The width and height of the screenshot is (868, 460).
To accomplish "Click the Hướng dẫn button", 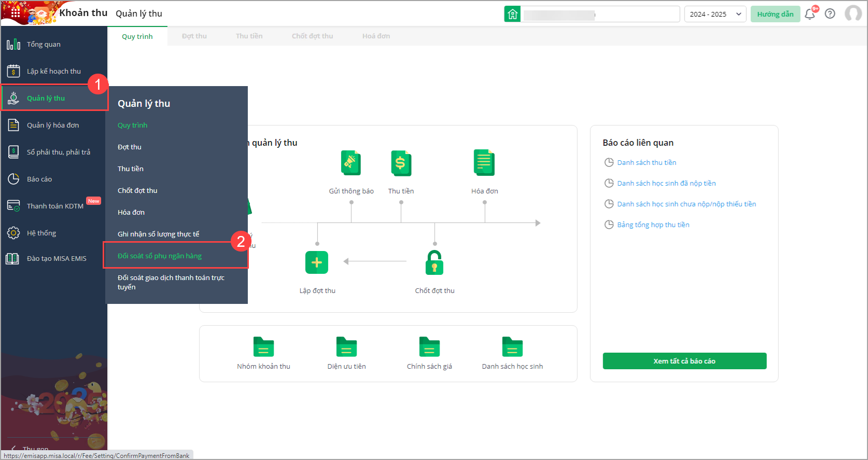I will tap(775, 14).
